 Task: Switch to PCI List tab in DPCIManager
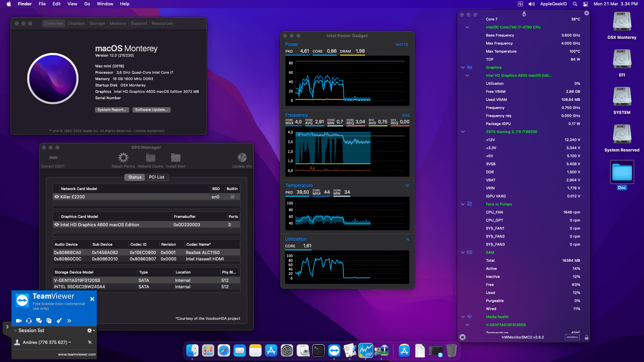pos(156,177)
